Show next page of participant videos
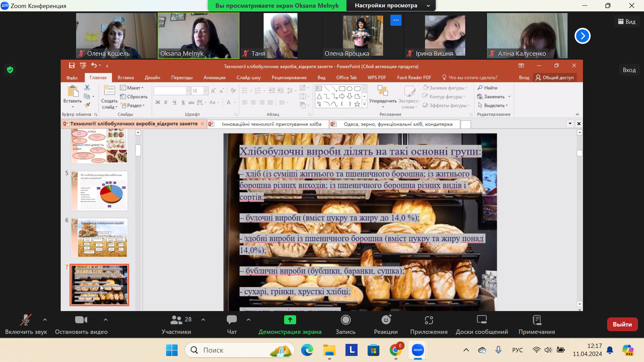644x362 pixels. tap(582, 36)
